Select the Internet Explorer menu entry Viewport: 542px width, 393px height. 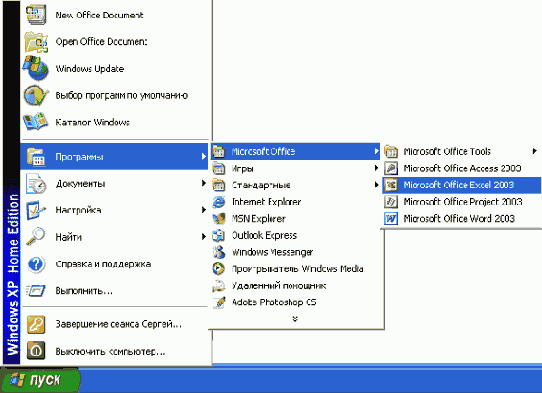pos(296,202)
